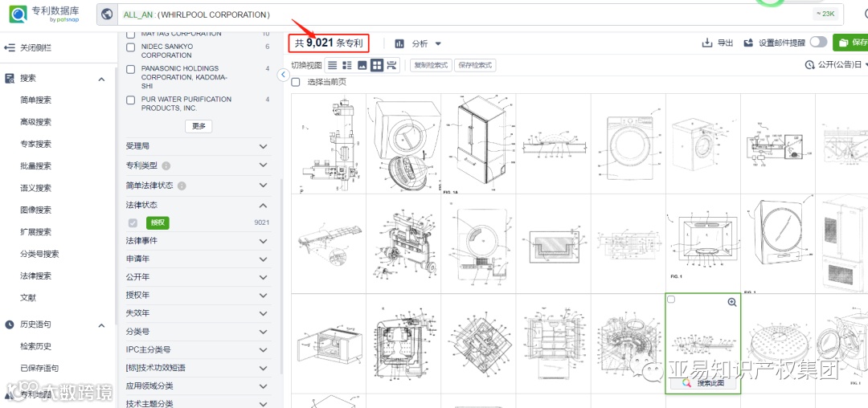Expand the 失效年 filter
Viewport: 868px width, 408px height.
click(264, 313)
